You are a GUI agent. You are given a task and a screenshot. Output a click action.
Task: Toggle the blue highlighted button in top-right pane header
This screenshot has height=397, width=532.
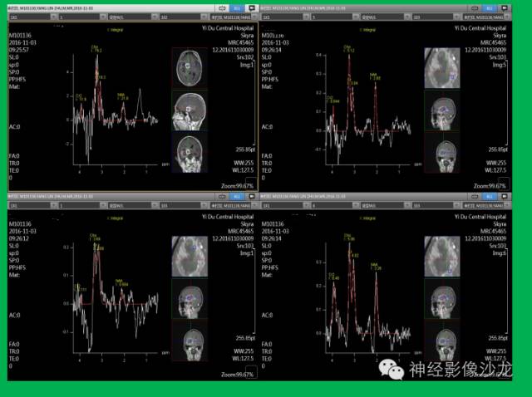click(490, 8)
